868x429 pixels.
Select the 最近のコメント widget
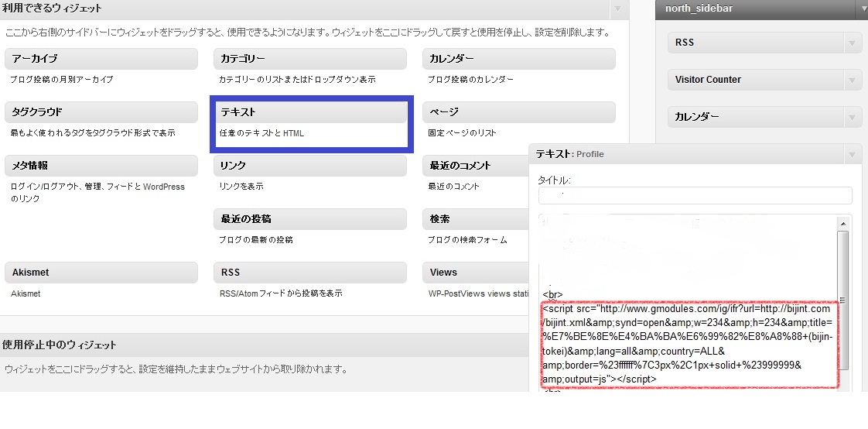tap(476, 166)
